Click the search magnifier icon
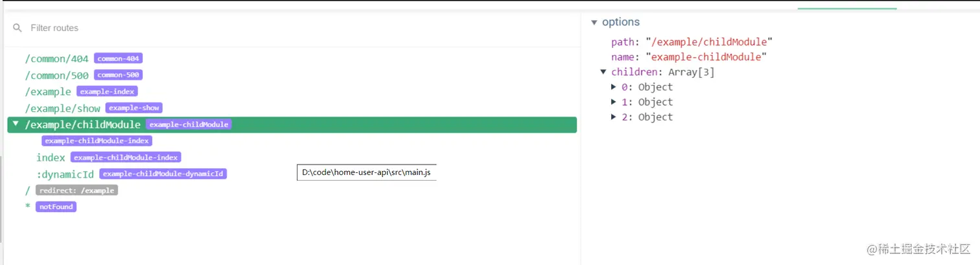This screenshot has width=980, height=265. click(x=17, y=29)
